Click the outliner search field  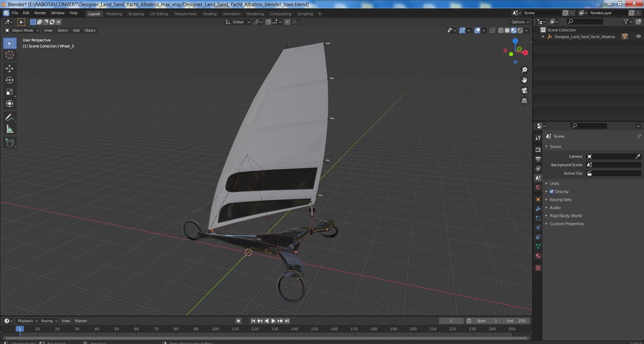[585, 22]
